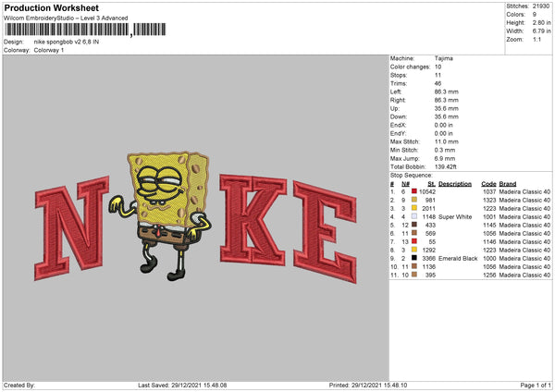
Task: Click the 'St.' column header
Action: coord(431,184)
